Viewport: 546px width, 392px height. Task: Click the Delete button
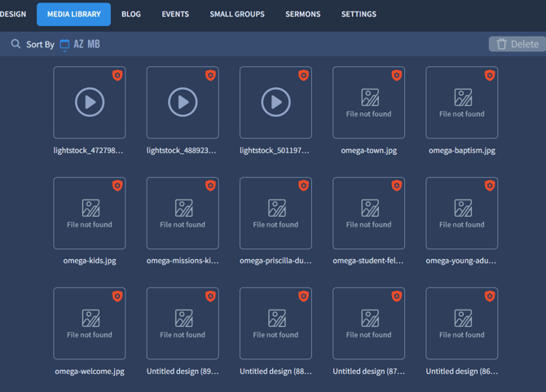517,44
